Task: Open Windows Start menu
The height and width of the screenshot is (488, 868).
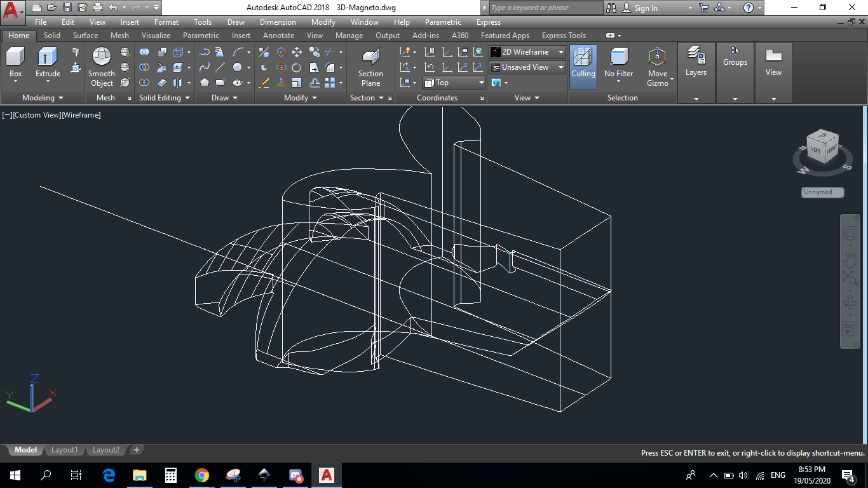Action: [15, 475]
